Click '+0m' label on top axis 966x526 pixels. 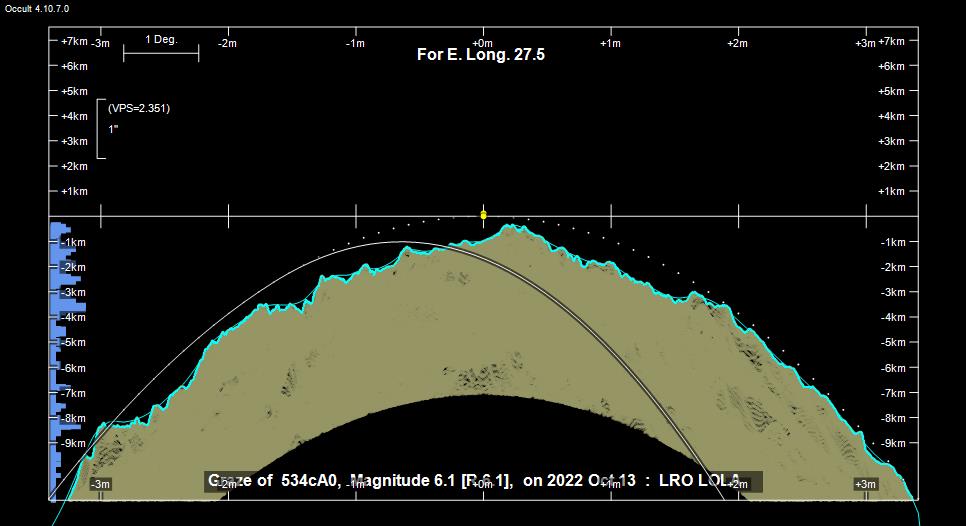click(x=482, y=43)
